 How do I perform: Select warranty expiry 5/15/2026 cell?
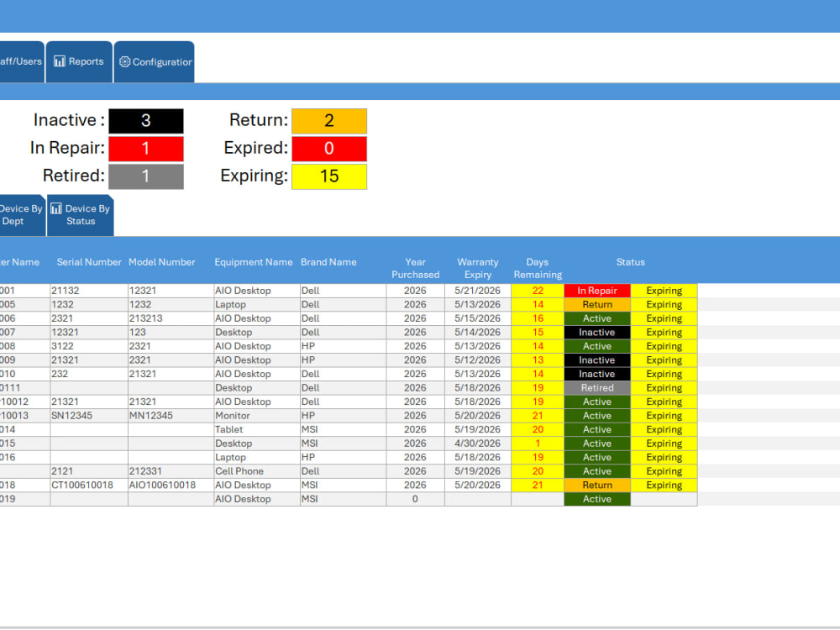pos(478,318)
